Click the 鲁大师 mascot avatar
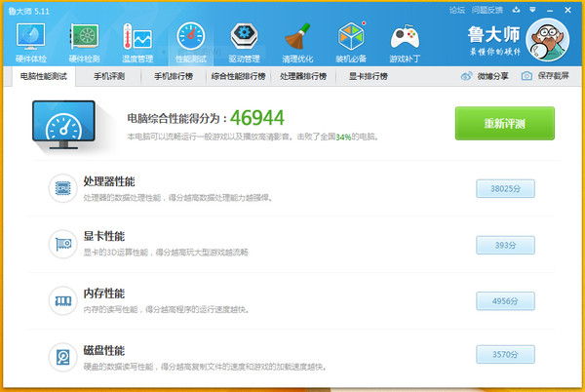 (x=548, y=40)
